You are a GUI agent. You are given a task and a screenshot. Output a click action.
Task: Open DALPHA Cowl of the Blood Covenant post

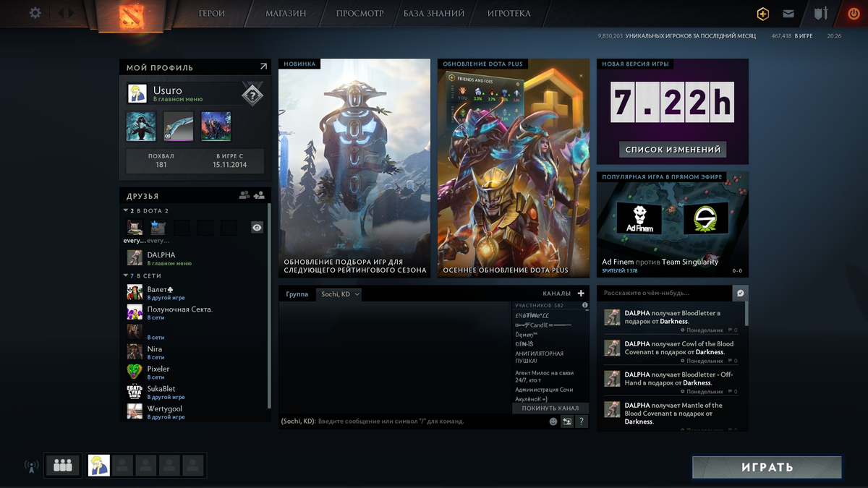point(671,348)
